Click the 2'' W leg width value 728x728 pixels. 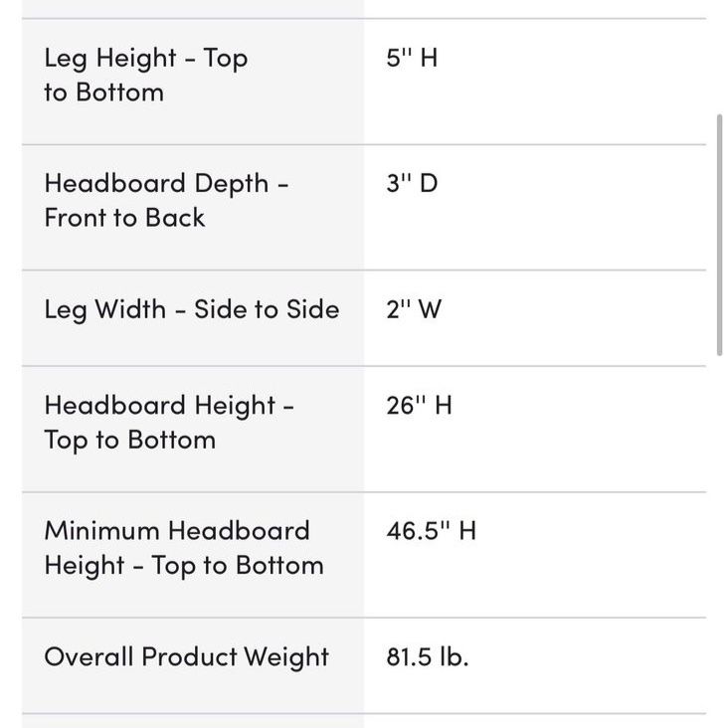point(414,309)
